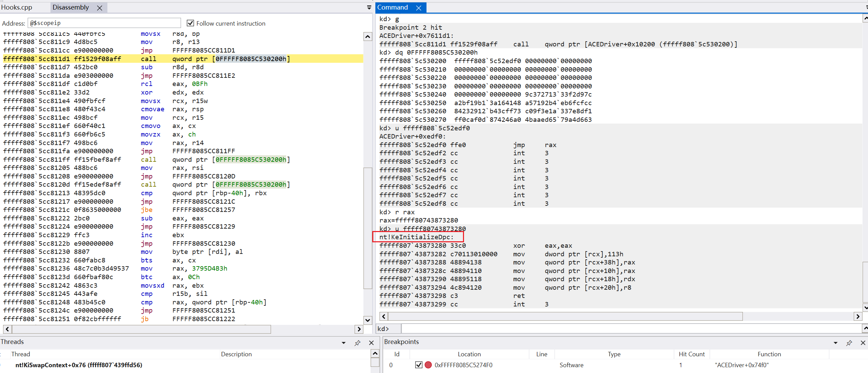
Task: Close the Command tab
Action: point(419,8)
